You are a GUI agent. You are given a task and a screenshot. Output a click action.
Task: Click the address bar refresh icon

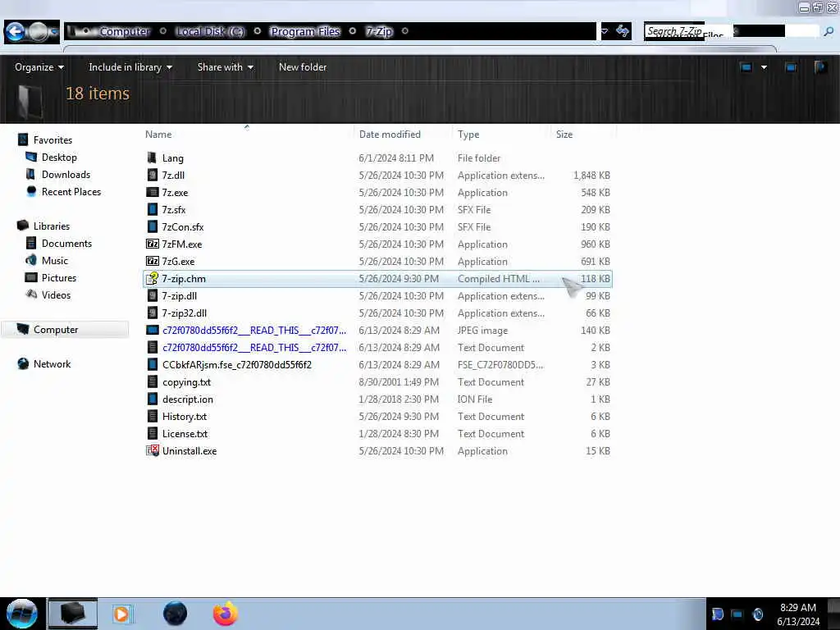[622, 31]
